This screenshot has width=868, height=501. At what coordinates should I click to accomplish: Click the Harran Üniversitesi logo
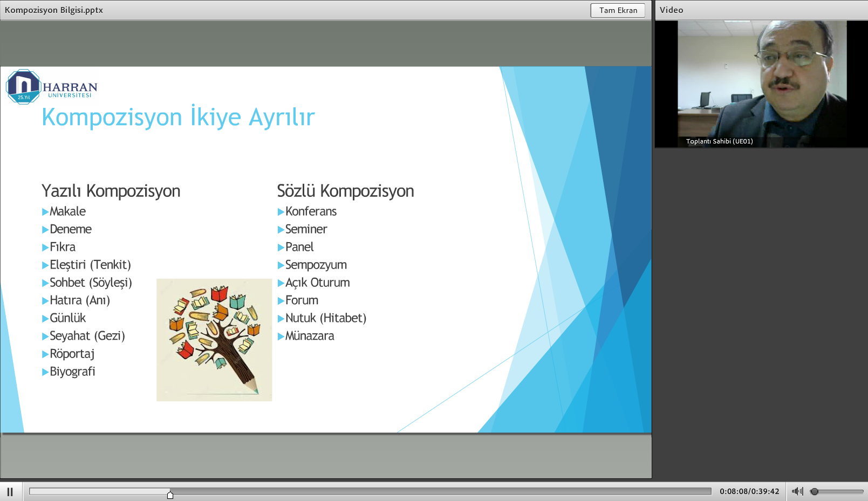point(52,86)
